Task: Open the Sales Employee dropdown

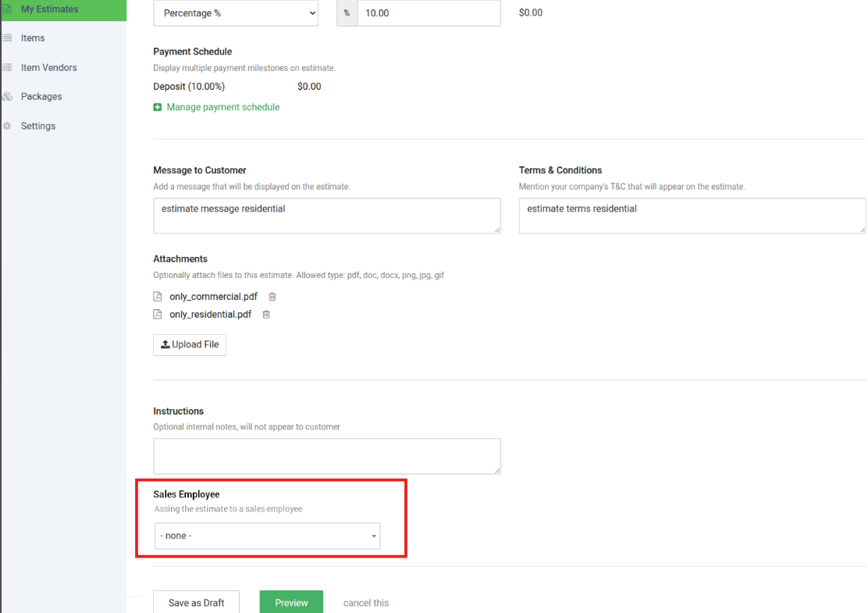Action: click(x=268, y=536)
